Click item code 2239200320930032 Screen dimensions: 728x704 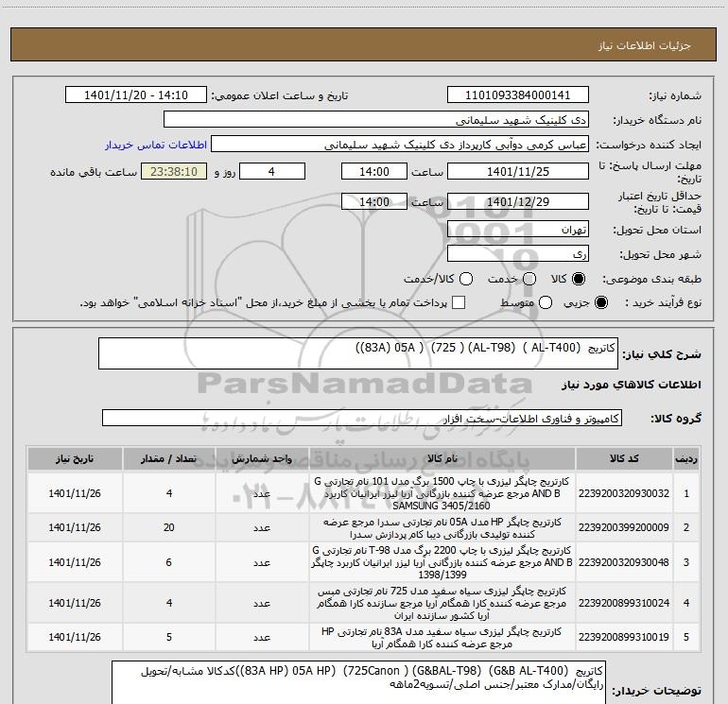[624, 493]
